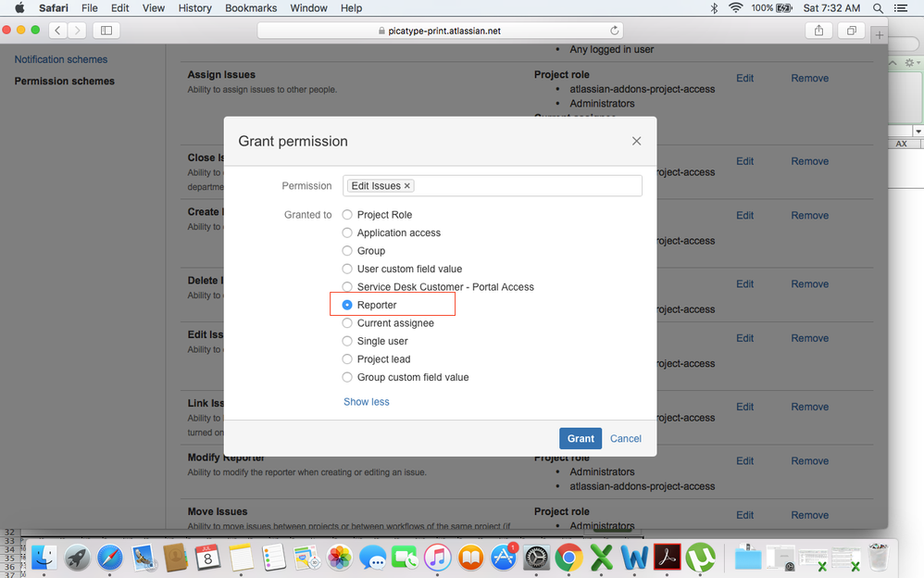Close Grant permission dialog with X

(636, 141)
